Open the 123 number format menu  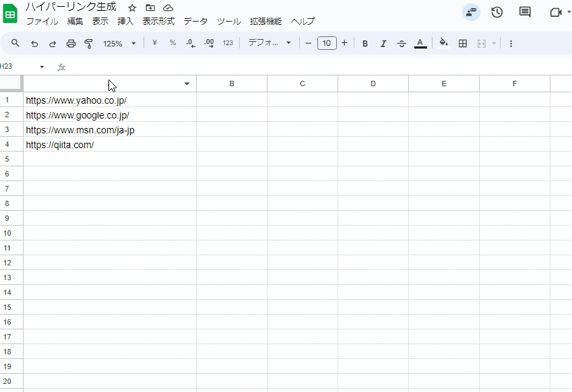[228, 43]
